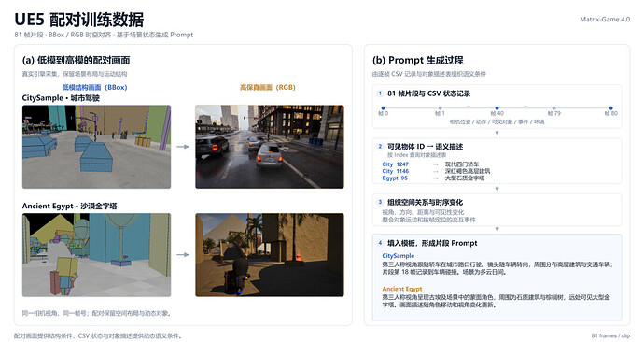Click the CitySample prompt paragraph starting '第三人称视角跟随轿车'

point(497,268)
